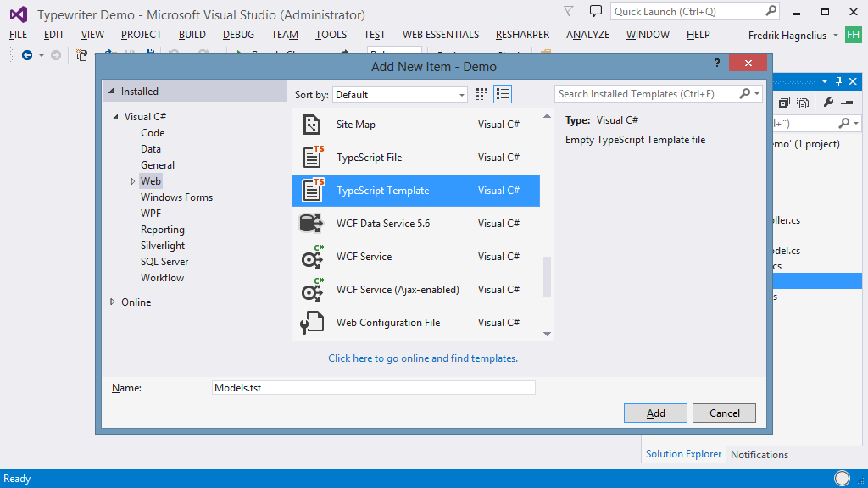The height and width of the screenshot is (488, 868).
Task: Pick the WCF Data Service 5.6 icon
Action: click(x=311, y=223)
